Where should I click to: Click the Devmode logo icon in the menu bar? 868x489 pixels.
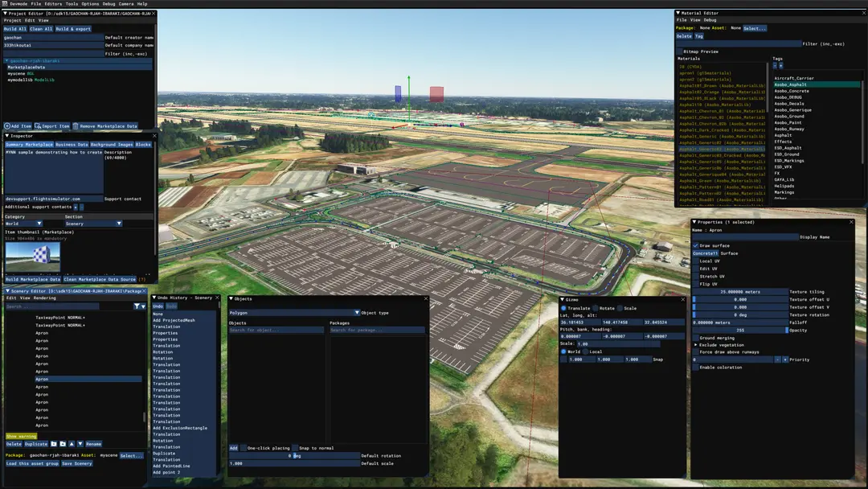(5, 3)
